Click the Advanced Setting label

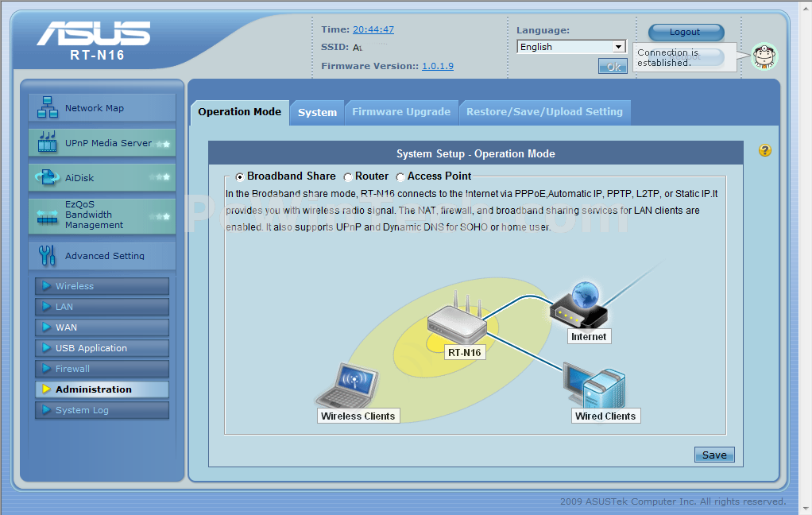[105, 255]
